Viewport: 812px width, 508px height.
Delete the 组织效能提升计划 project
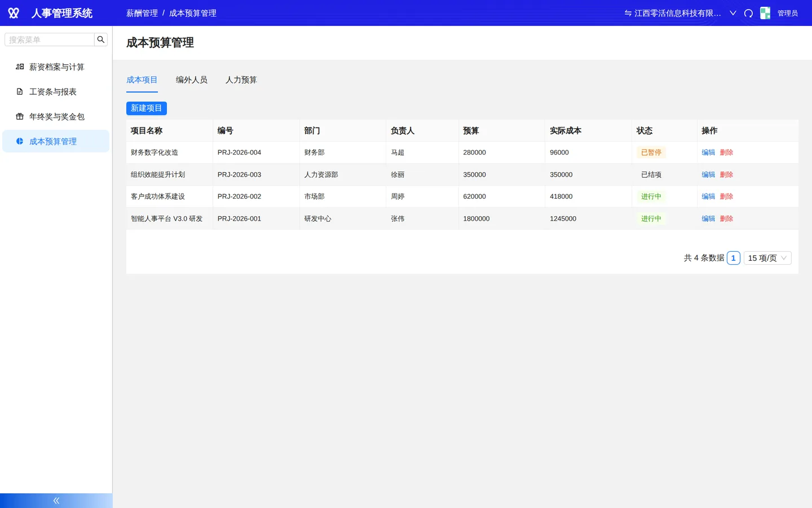(726, 174)
